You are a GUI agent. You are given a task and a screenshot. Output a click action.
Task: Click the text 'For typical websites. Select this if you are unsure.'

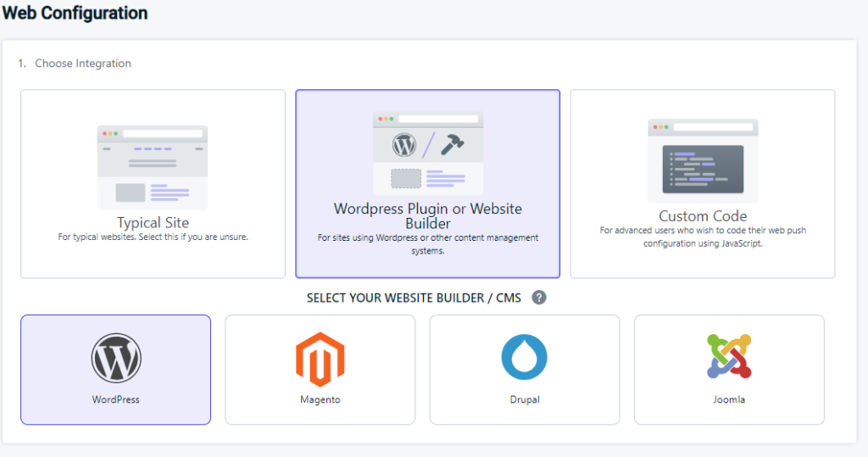pos(153,237)
